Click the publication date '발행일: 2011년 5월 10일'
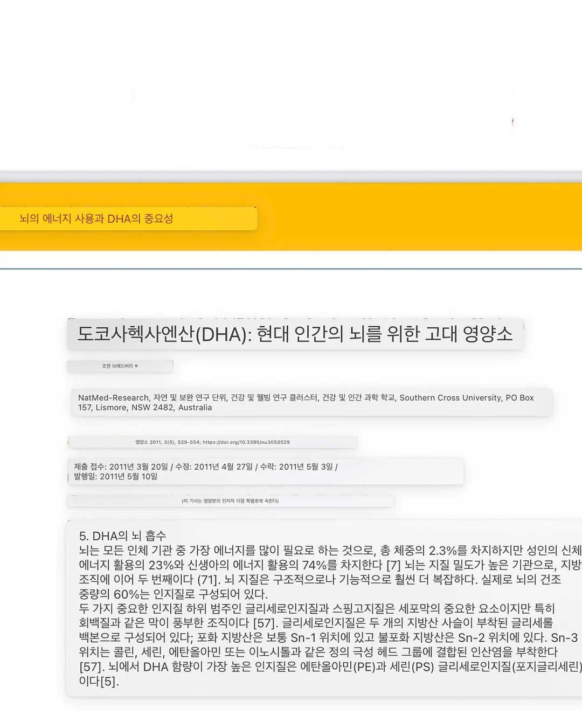The image size is (582, 728). 115,476
